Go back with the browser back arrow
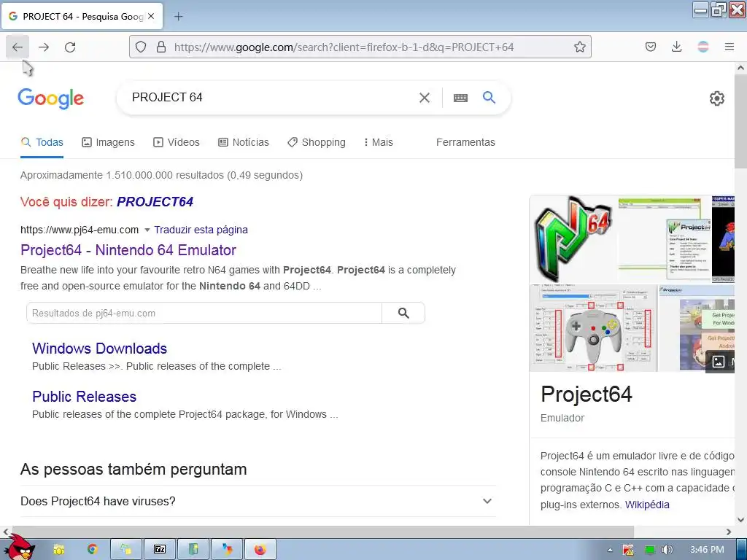 pos(18,47)
